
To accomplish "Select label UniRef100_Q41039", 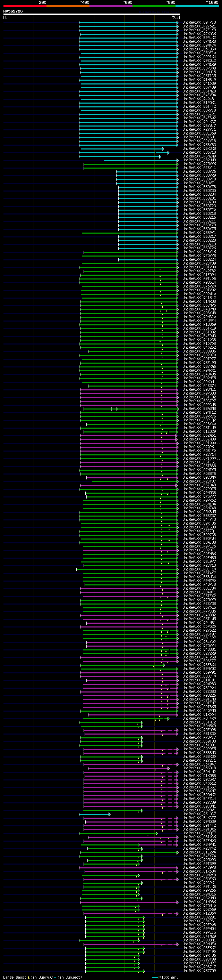I will [x=199, y=84].
